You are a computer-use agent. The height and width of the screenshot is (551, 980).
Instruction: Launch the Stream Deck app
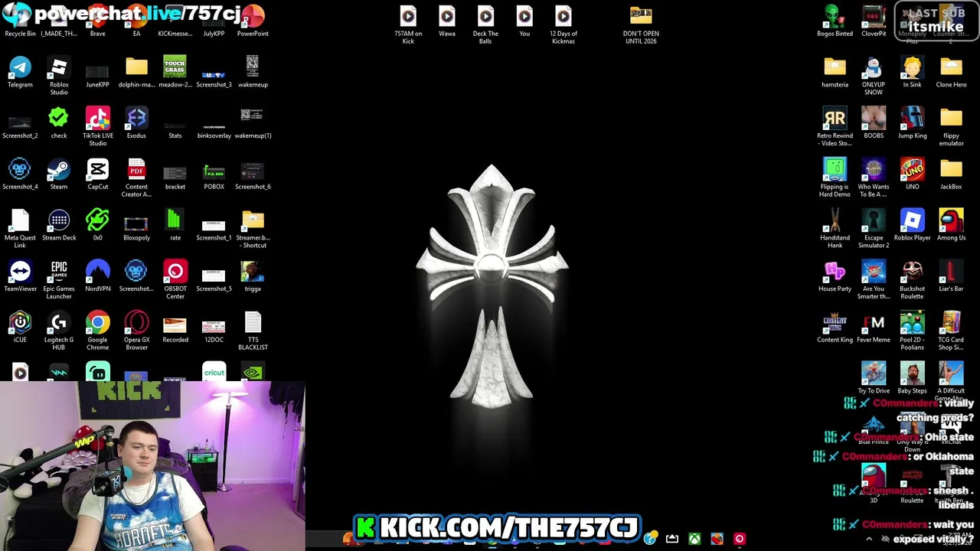59,225
